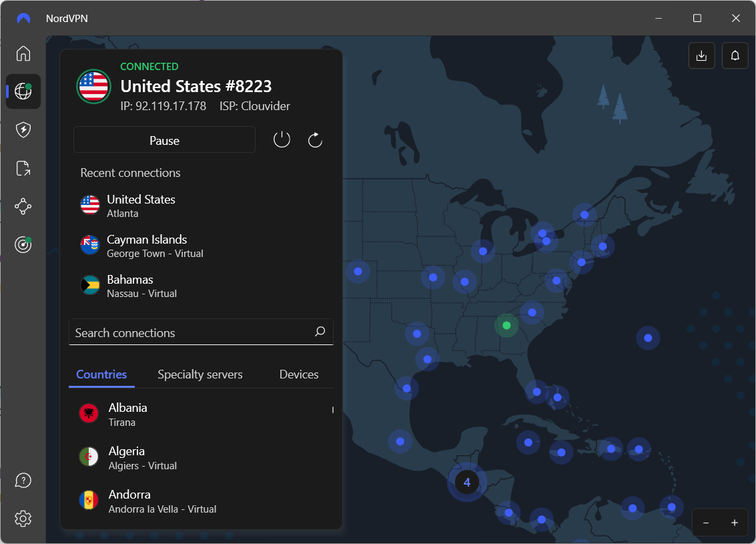Switch to the Specialty servers tab
Screen dimensions: 756x544
(x=200, y=374)
